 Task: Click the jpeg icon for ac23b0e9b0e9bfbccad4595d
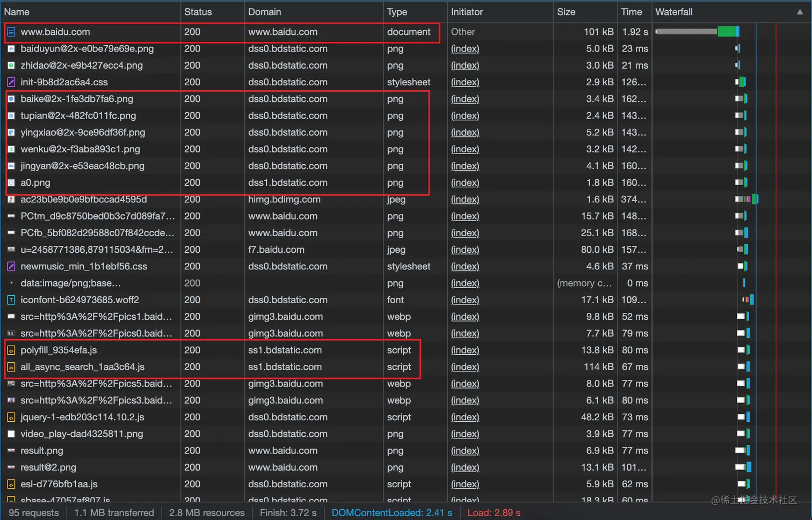pyautogui.click(x=11, y=199)
